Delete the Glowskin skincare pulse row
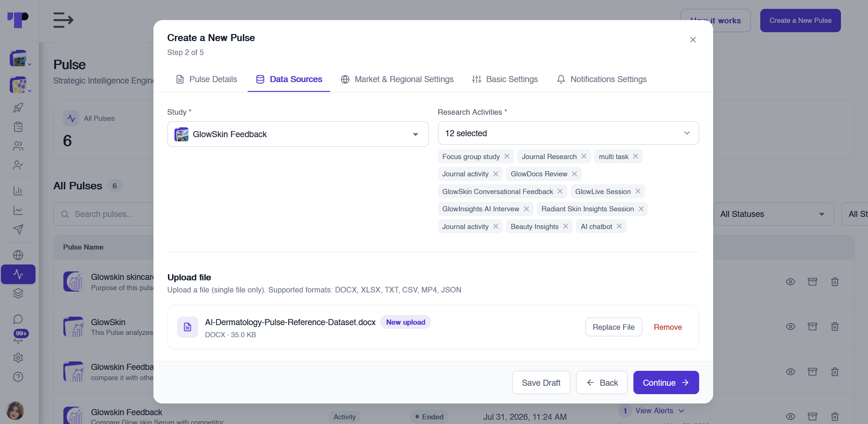 [835, 282]
